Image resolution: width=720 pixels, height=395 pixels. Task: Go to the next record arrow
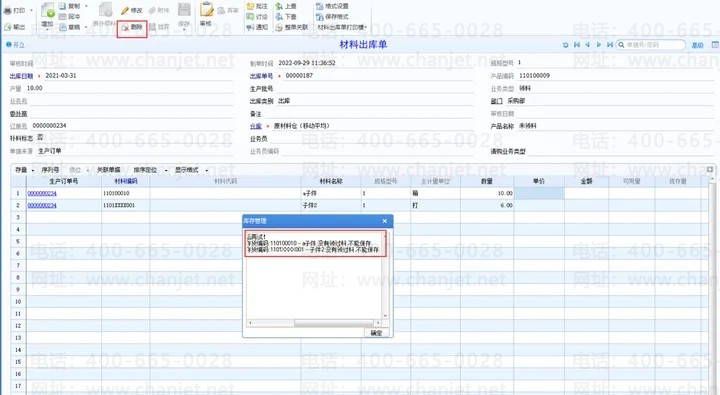(x=599, y=45)
